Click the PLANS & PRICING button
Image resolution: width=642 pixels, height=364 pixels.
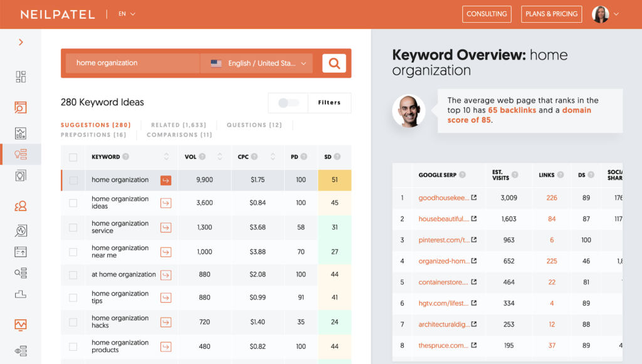coord(552,14)
